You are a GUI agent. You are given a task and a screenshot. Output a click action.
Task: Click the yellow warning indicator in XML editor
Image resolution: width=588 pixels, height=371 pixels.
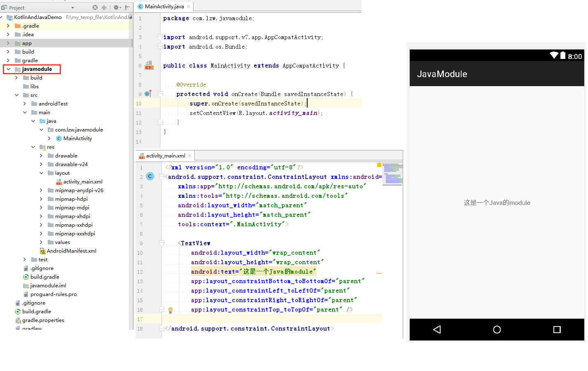click(x=379, y=165)
